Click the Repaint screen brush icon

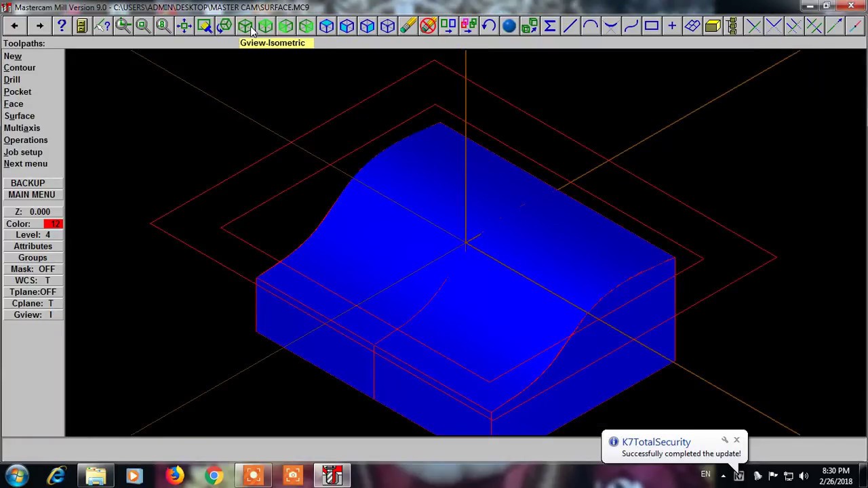[x=204, y=26]
